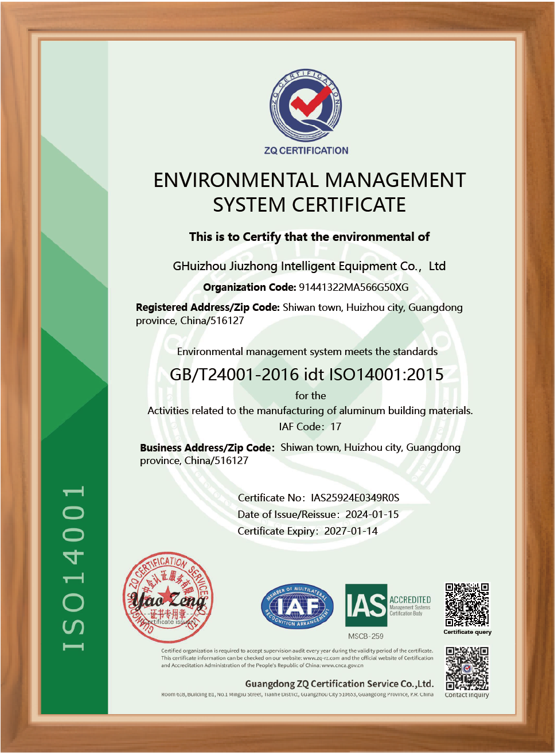Viewport: 558px width, 756px height.
Task: Click the Date of Issue/Reissue 2024-01-15 line
Action: 318,515
